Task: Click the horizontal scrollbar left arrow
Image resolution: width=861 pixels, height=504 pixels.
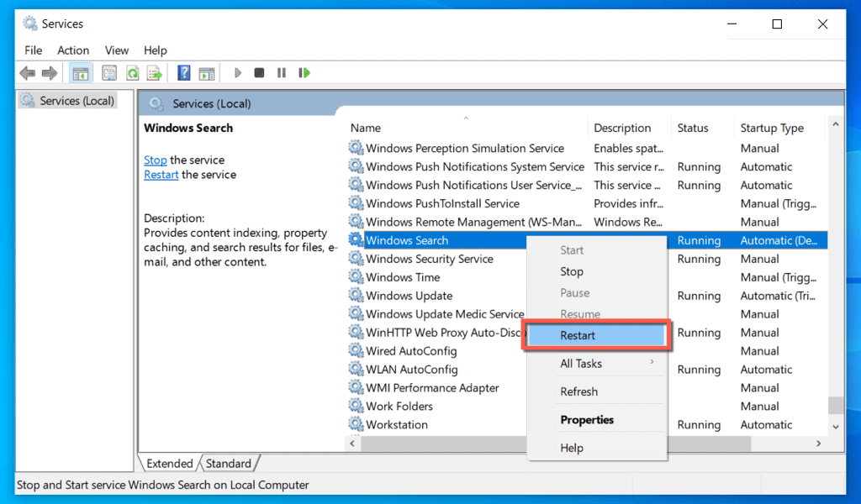Action: coord(352,444)
